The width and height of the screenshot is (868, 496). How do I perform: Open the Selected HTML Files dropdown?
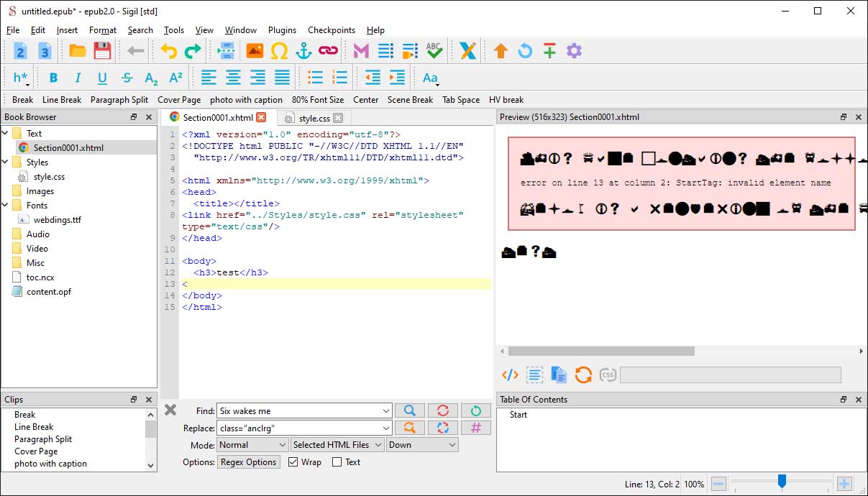pyautogui.click(x=337, y=445)
